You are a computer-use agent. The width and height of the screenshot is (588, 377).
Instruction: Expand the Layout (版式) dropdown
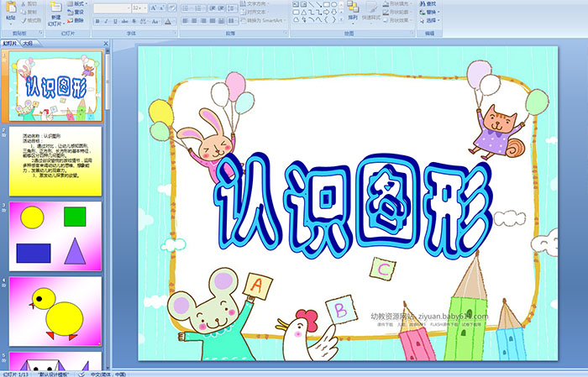[x=77, y=3]
